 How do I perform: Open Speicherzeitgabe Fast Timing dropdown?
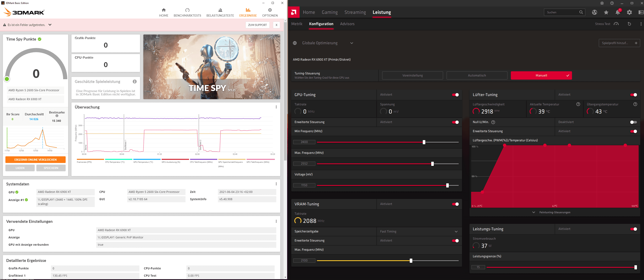click(419, 232)
